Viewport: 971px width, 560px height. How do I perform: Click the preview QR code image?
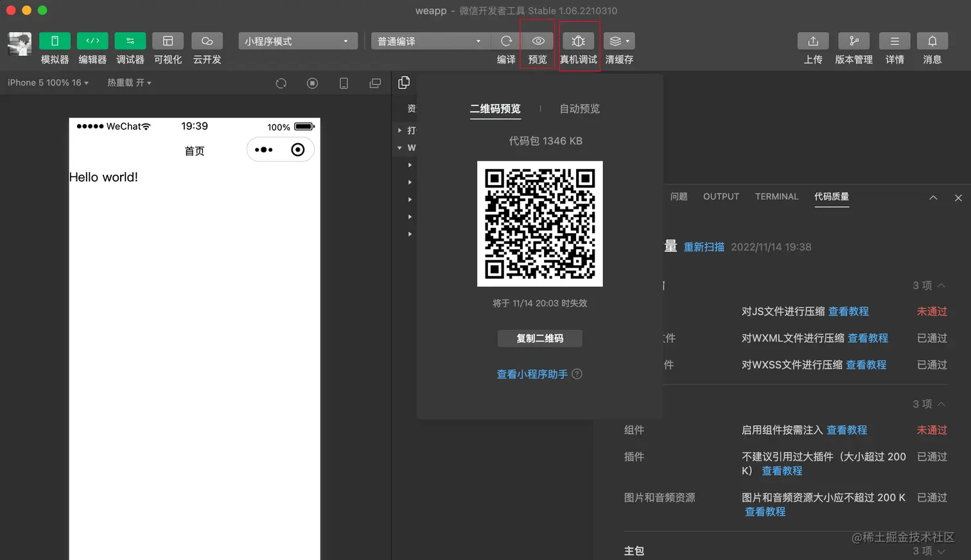pos(539,223)
